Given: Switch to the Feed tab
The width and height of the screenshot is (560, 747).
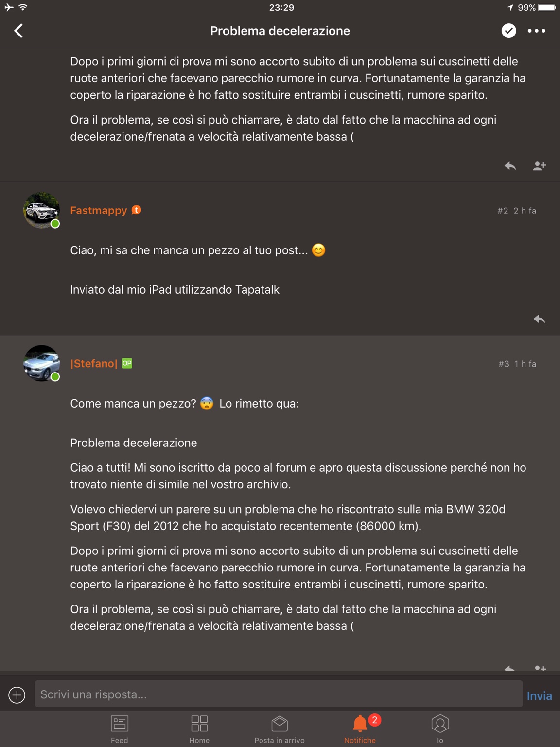Looking at the screenshot, I should pyautogui.click(x=119, y=729).
